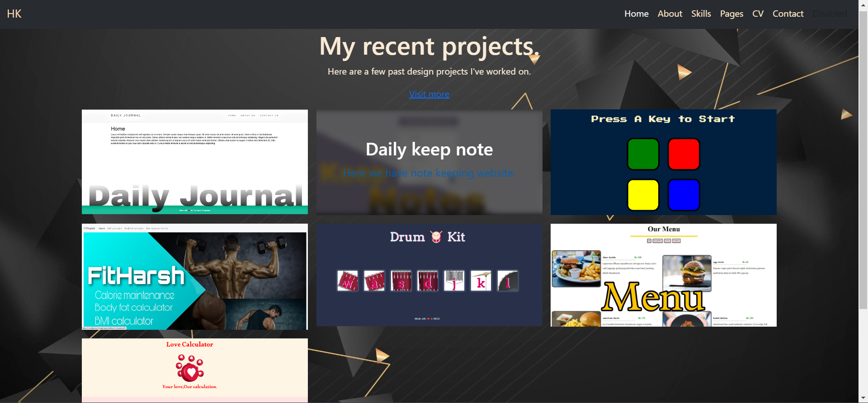
Task: Click the 'w' drum icon
Action: click(x=348, y=281)
